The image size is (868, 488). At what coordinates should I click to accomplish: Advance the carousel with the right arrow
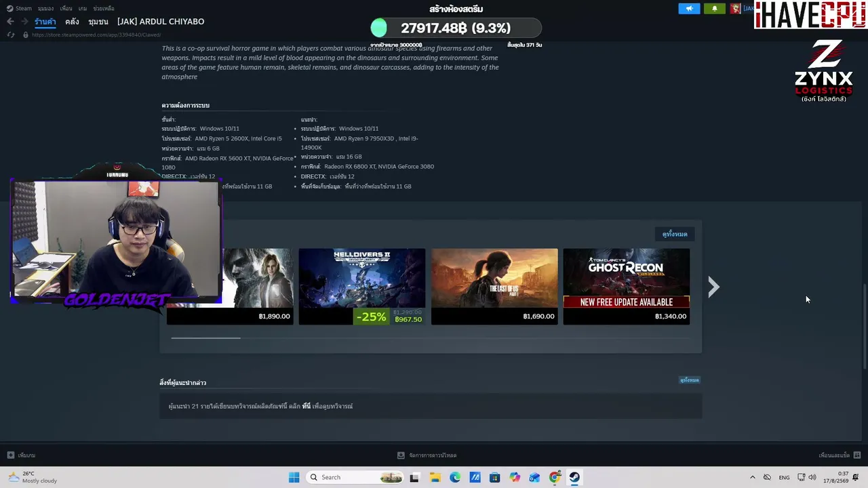713,287
